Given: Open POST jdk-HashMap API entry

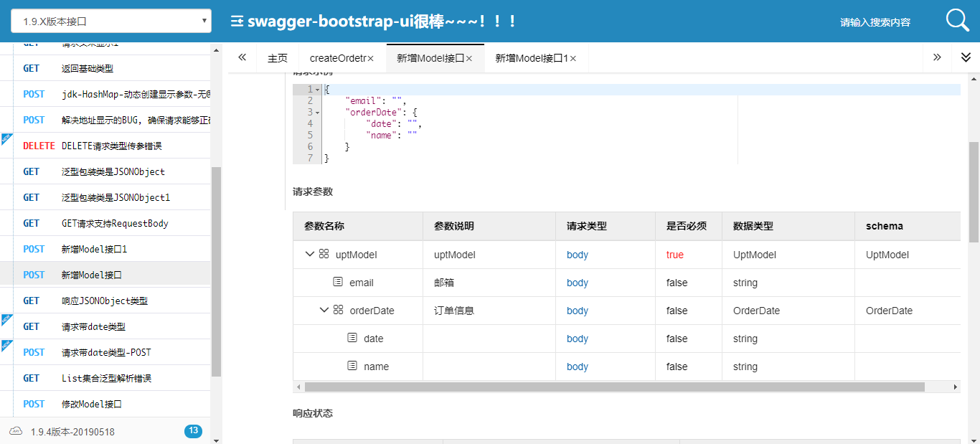Looking at the screenshot, I should click(105, 94).
